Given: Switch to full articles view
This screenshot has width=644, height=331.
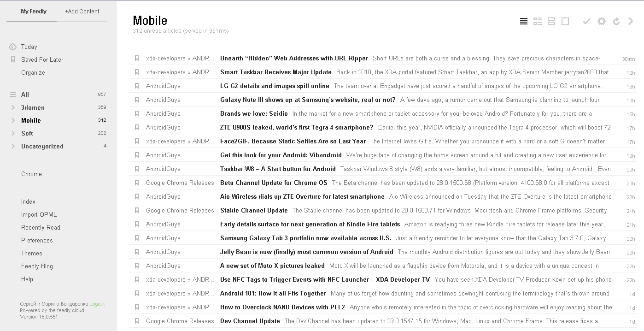Looking at the screenshot, I should tap(565, 21).
